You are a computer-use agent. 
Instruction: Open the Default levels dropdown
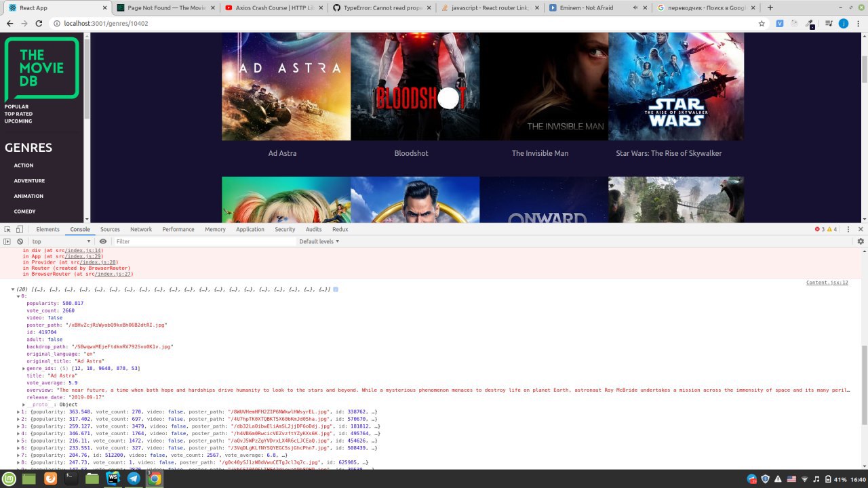[319, 241]
